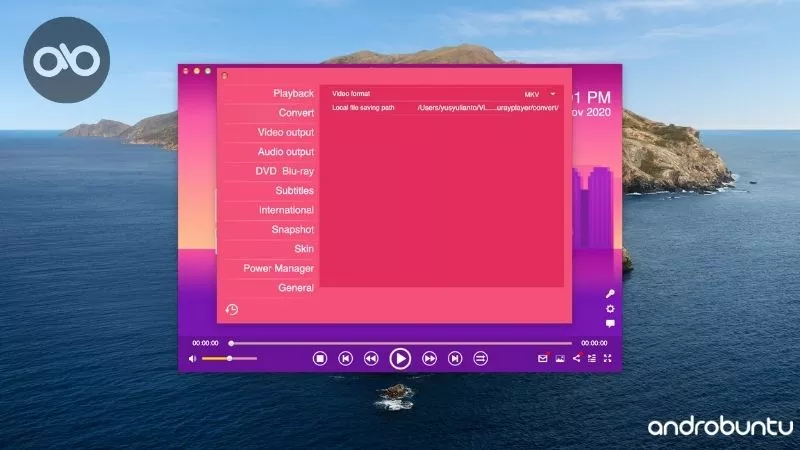Image resolution: width=800 pixels, height=450 pixels.
Task: Click the mail envelope icon
Action: [543, 358]
